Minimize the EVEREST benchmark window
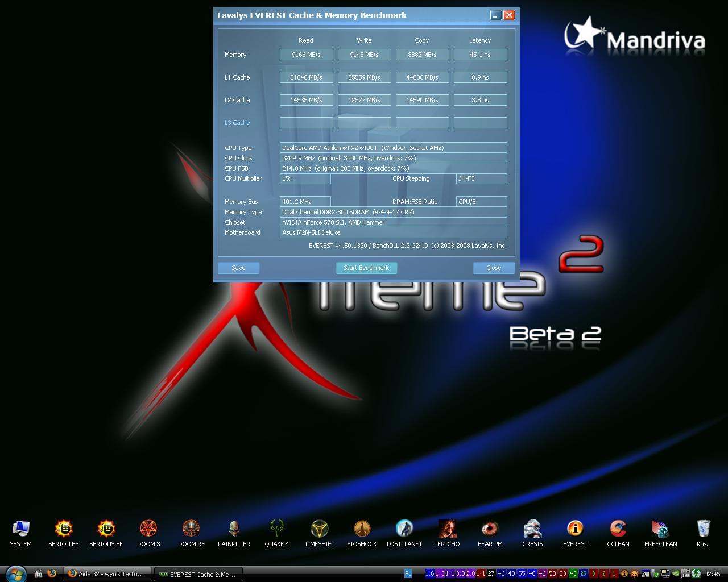728x582 pixels. (x=496, y=15)
